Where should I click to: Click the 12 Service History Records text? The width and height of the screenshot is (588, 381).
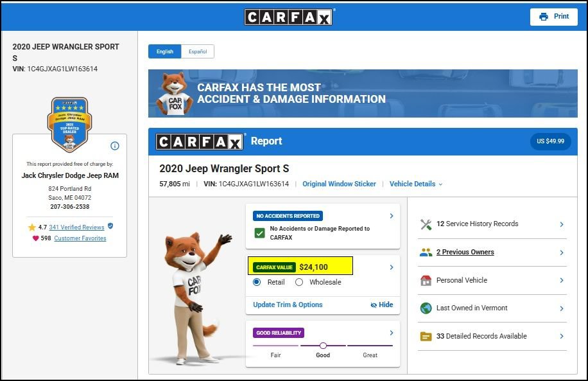477,224
